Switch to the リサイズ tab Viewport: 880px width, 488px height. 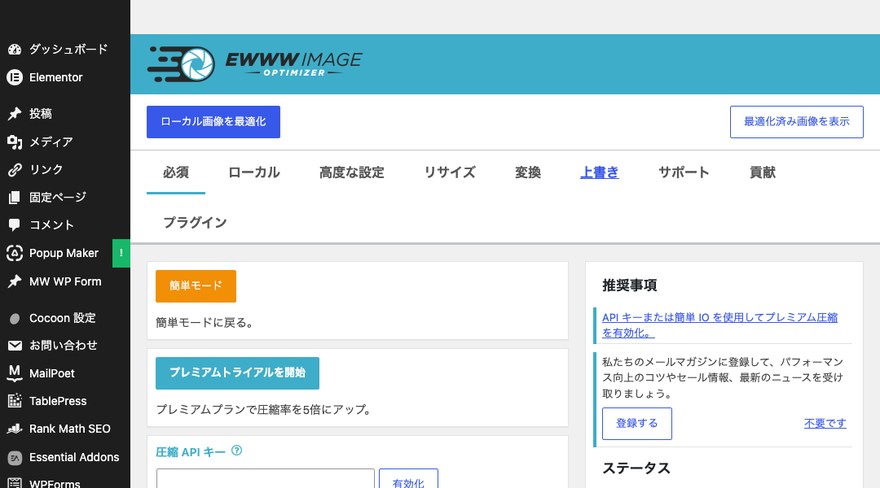coord(450,173)
